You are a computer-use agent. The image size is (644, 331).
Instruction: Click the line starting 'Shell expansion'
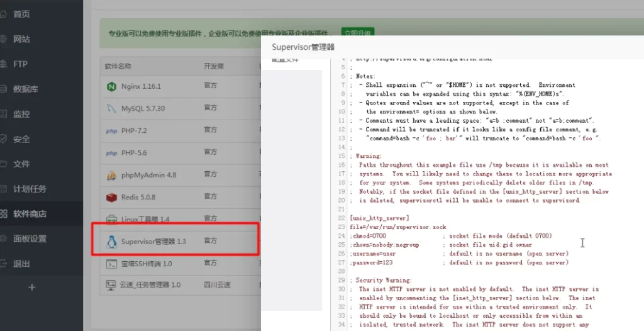pyautogui.click(x=462, y=85)
